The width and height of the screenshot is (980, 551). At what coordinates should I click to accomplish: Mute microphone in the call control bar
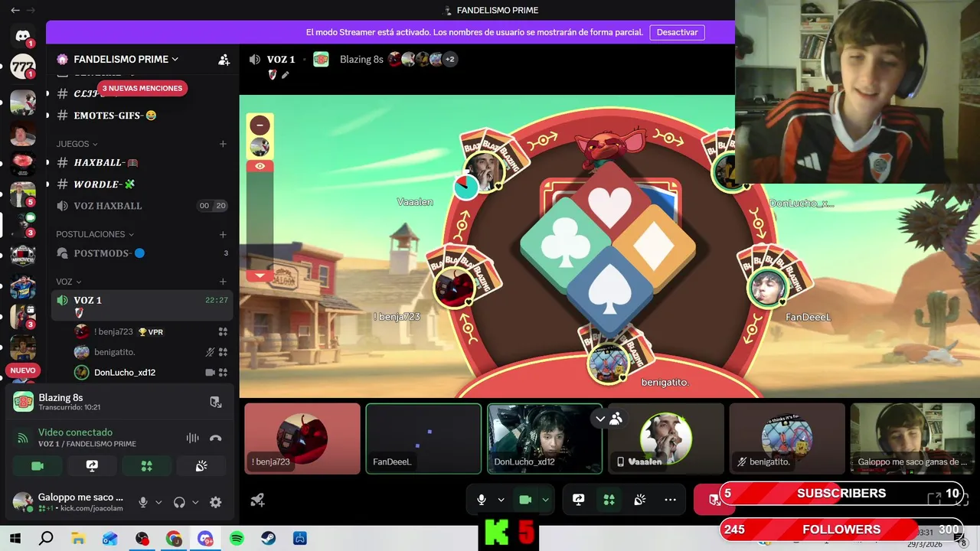click(x=481, y=500)
